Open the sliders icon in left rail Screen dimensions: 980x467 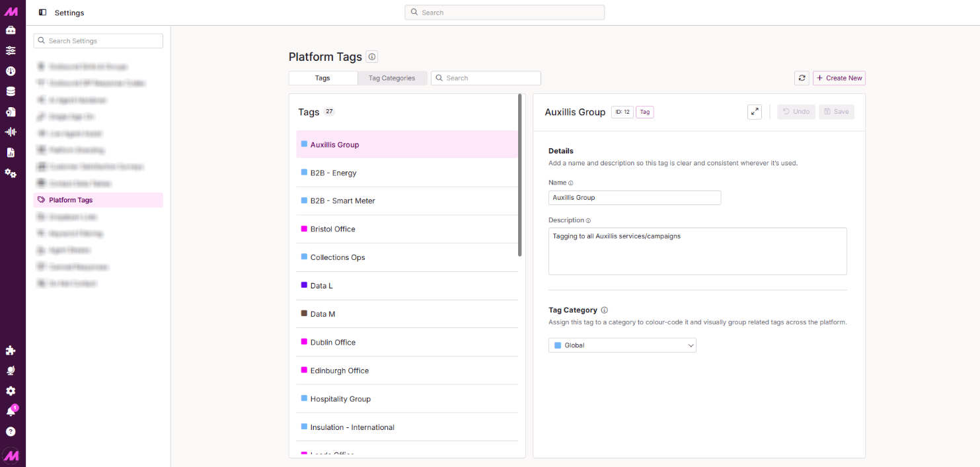tap(11, 50)
